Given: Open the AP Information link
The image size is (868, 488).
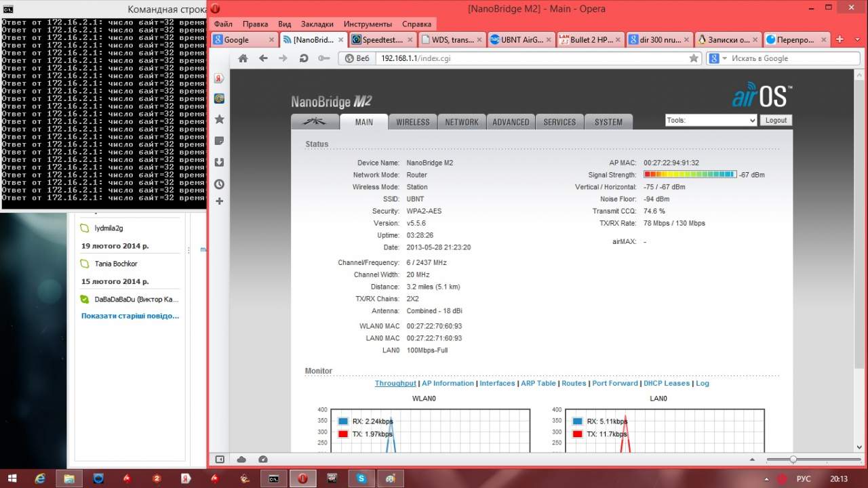Looking at the screenshot, I should pyautogui.click(x=448, y=384).
